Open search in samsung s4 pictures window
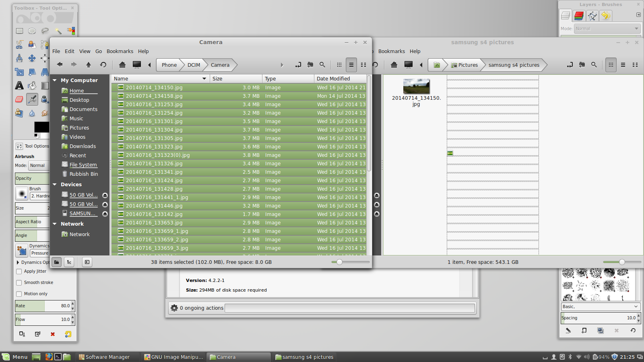This screenshot has width=644, height=362. [594, 65]
